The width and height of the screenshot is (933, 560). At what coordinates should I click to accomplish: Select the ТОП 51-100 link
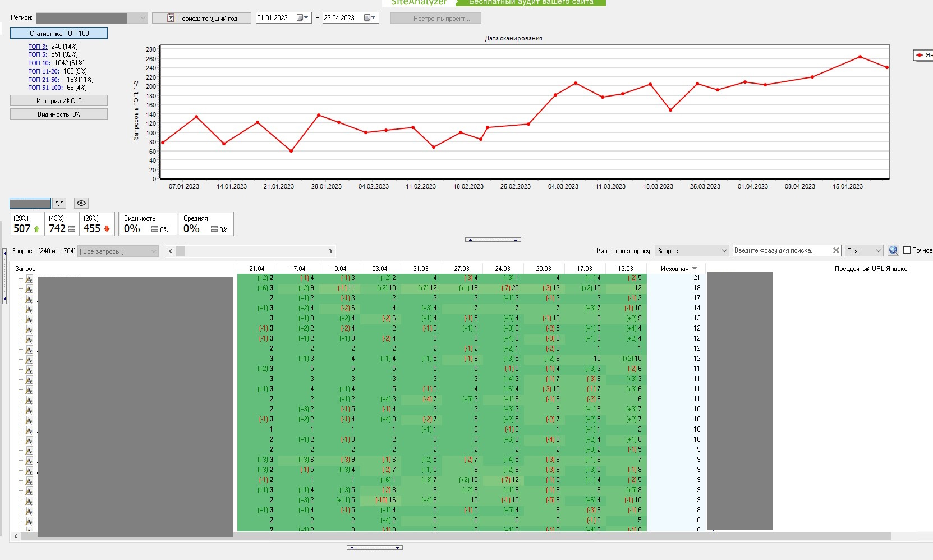45,88
